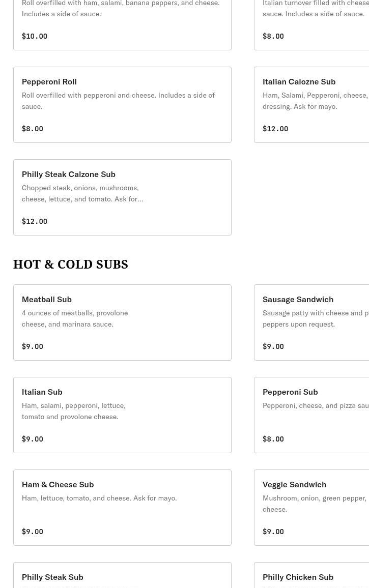Viewport: 369px width, 588px height.
Task: Choose the Meatball Sub item
Action: [122, 322]
